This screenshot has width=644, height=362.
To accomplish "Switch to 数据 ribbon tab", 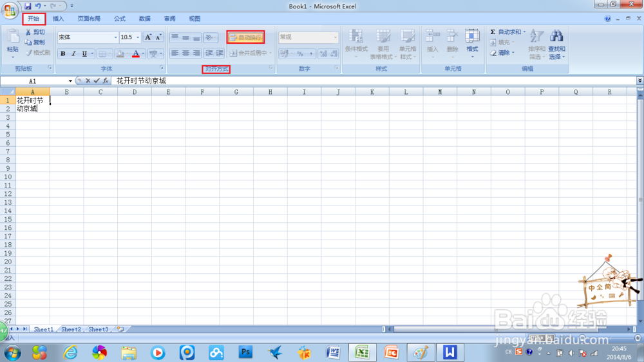I will click(144, 19).
